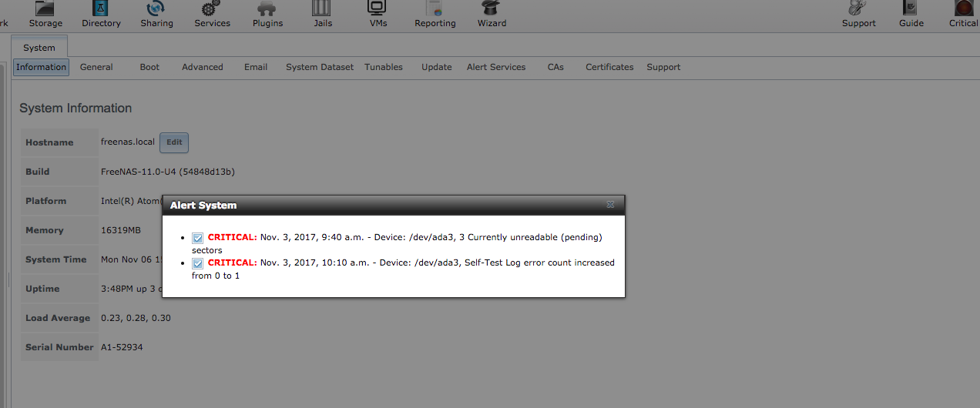Click the Serial Number row label
This screenshot has height=408, width=980.
[x=59, y=347]
